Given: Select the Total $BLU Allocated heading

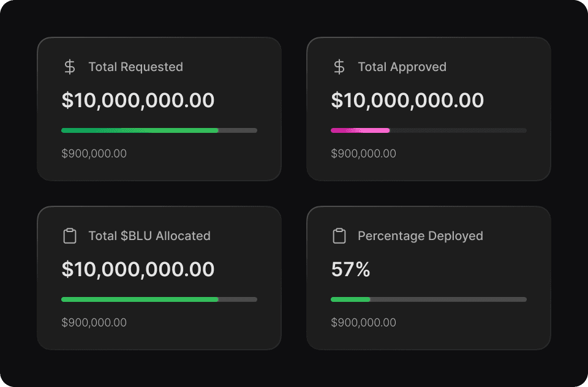Looking at the screenshot, I should 149,236.
